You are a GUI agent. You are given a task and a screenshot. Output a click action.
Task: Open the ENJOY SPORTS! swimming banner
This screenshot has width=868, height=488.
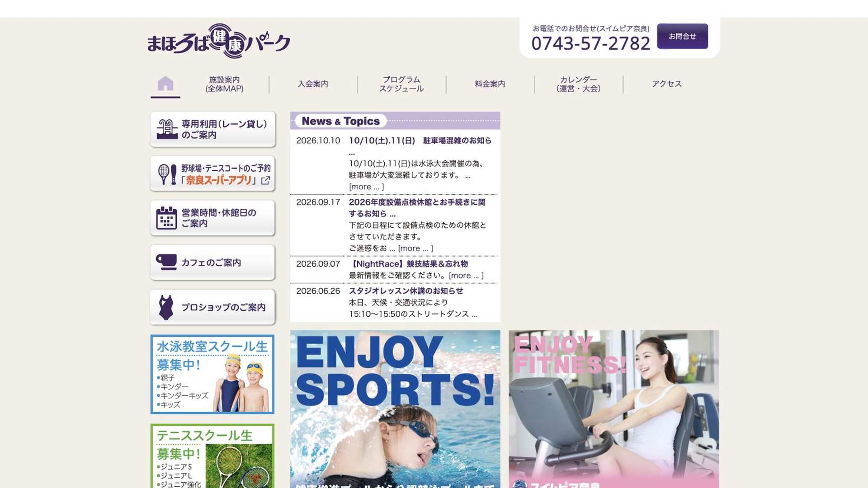pyautogui.click(x=395, y=409)
